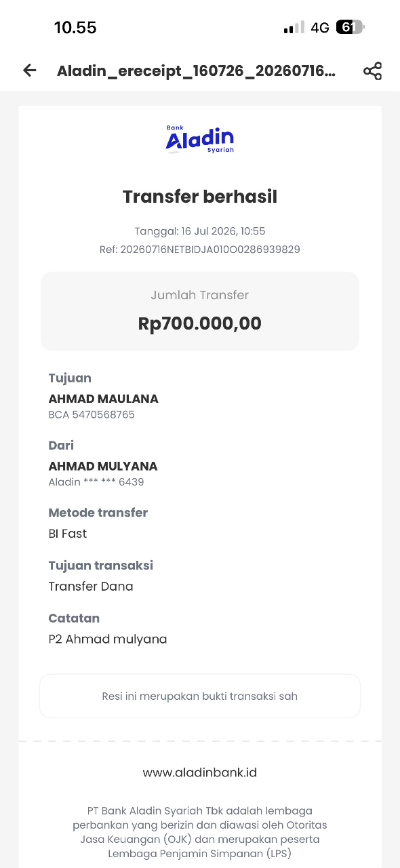Select the note P2 Ahmad mulyana
Viewport: 400px width, 868px height.
108,639
